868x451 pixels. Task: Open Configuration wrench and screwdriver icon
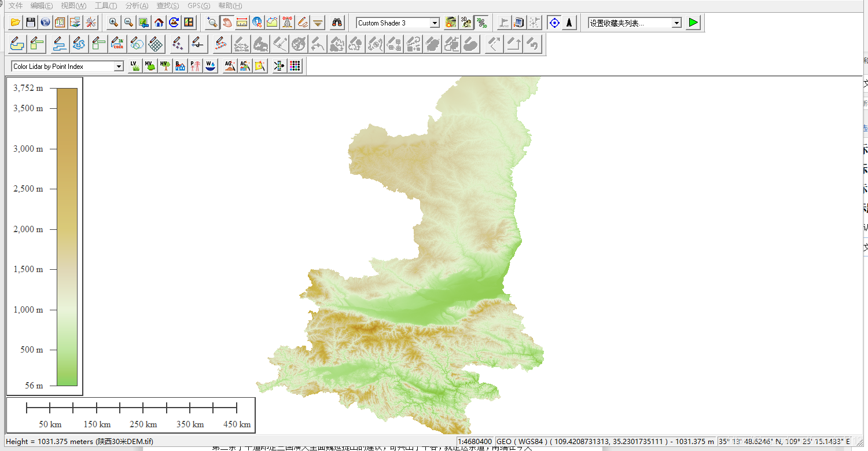[91, 23]
